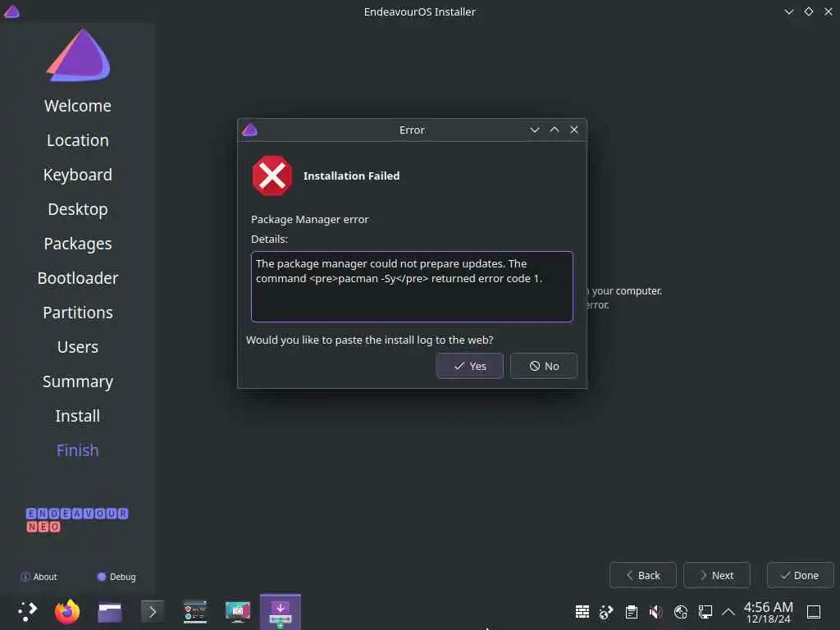Viewport: 840px width, 630px height.
Task: Click No in the Error dialog
Action: pyautogui.click(x=544, y=366)
